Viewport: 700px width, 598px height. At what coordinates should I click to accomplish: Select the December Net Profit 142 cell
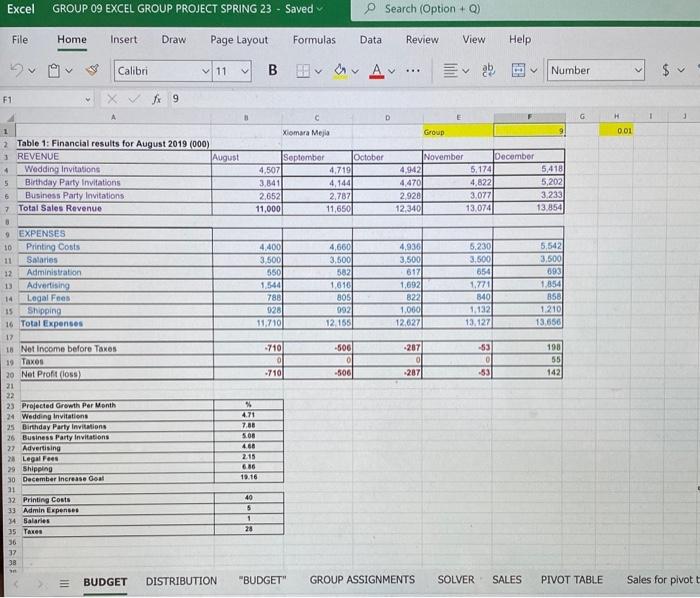[528, 373]
